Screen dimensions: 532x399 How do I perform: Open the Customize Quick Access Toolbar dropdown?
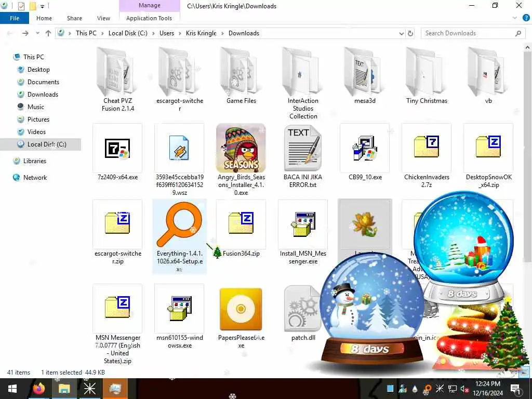pos(43,6)
